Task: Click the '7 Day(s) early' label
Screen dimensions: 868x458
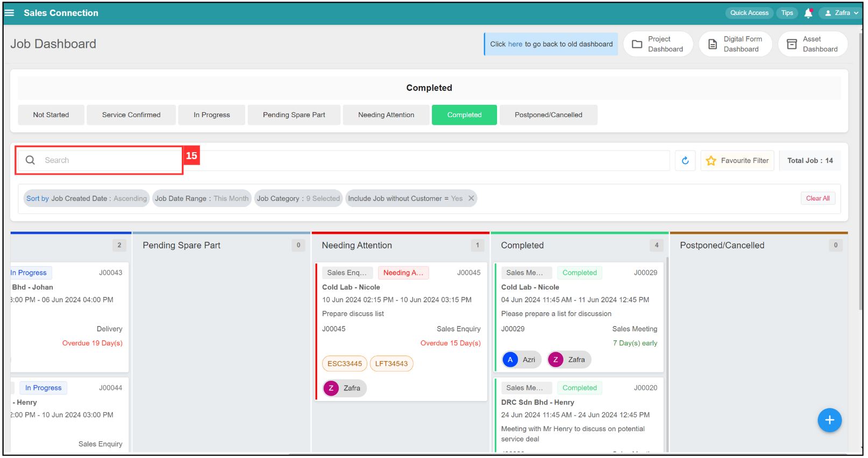Action: [635, 343]
